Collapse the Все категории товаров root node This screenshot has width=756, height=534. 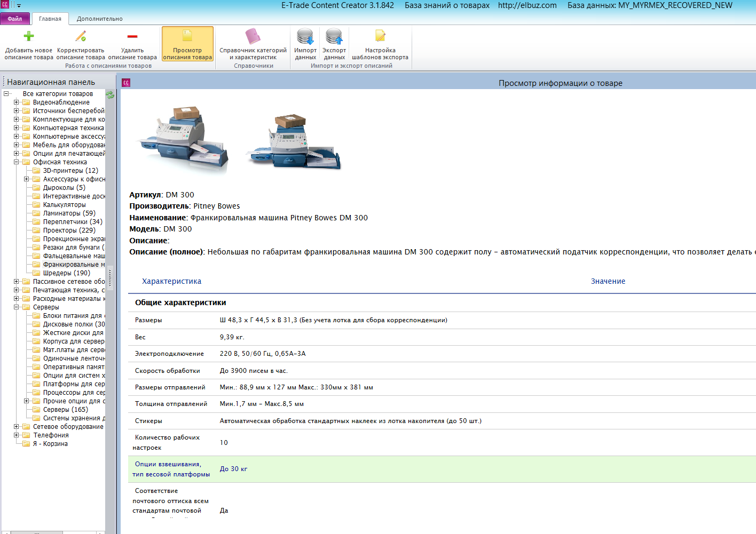pyautogui.click(x=6, y=94)
